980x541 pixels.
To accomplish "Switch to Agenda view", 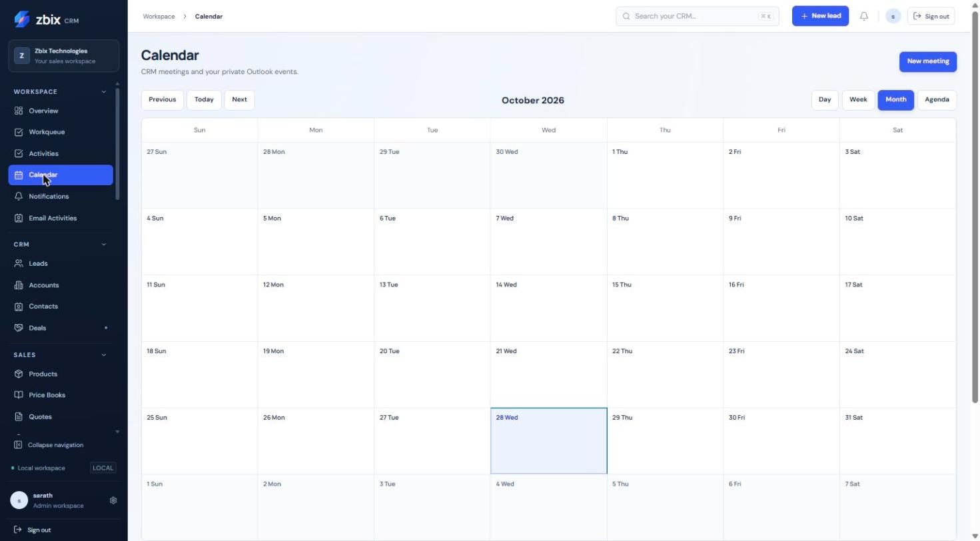I will pyautogui.click(x=937, y=100).
